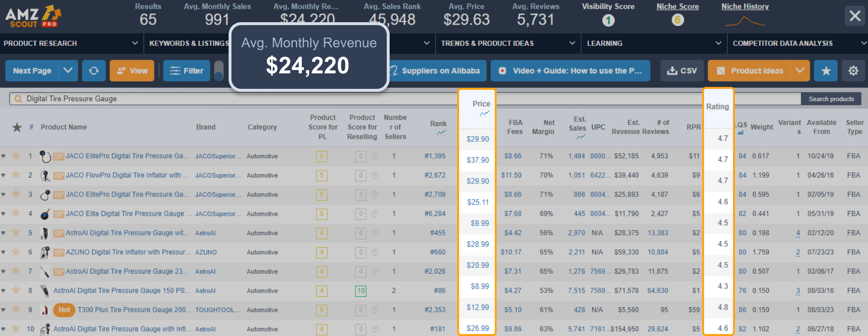Click the LQS column chart icon

tap(741, 132)
